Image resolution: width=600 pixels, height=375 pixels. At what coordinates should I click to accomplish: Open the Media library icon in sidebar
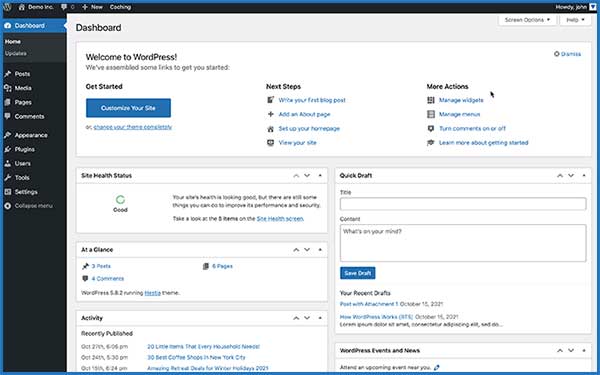pyautogui.click(x=8, y=88)
